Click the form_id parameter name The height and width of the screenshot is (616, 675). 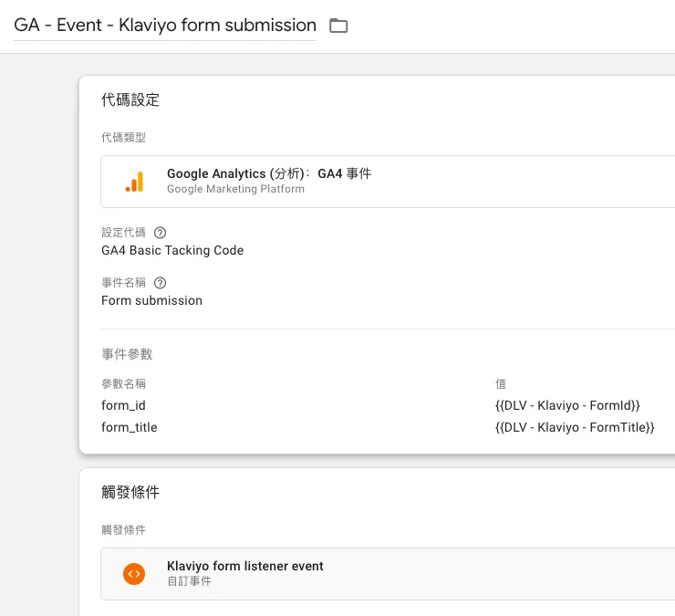(x=123, y=405)
